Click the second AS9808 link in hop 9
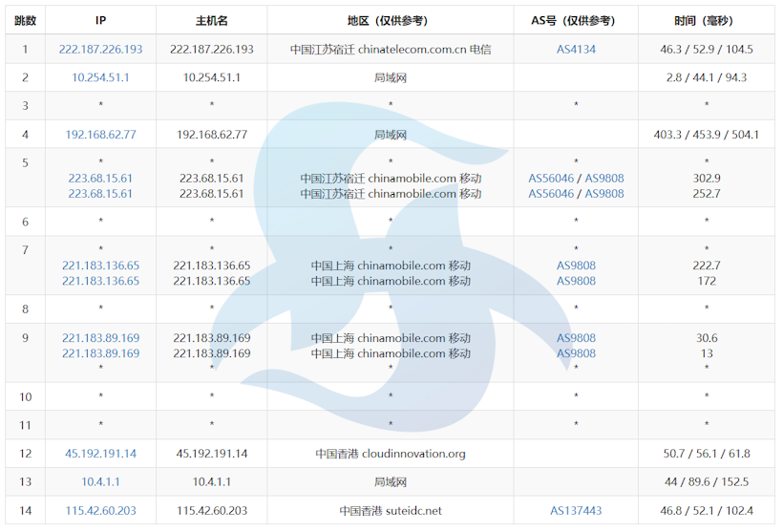 pos(576,353)
